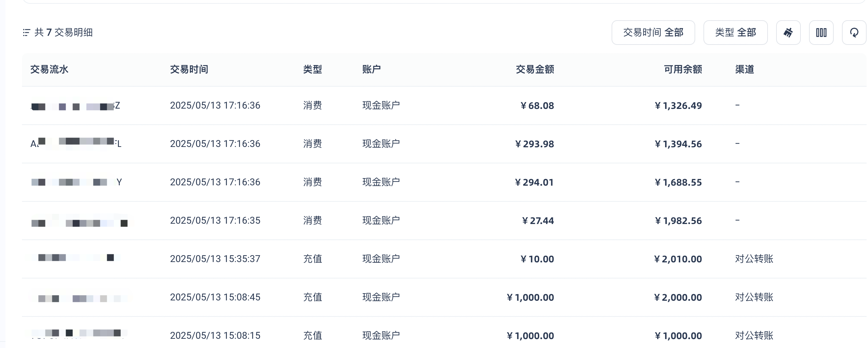
Task: Open the 交易时间 全部 filter dropdown
Action: pyautogui.click(x=653, y=33)
